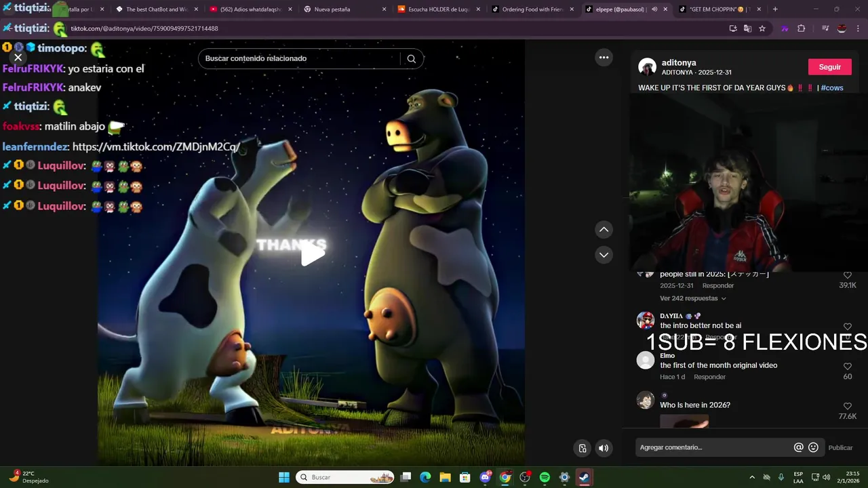Switch to 'GET EM CHOPPIN' tab
The image size is (868, 488).
720,9
